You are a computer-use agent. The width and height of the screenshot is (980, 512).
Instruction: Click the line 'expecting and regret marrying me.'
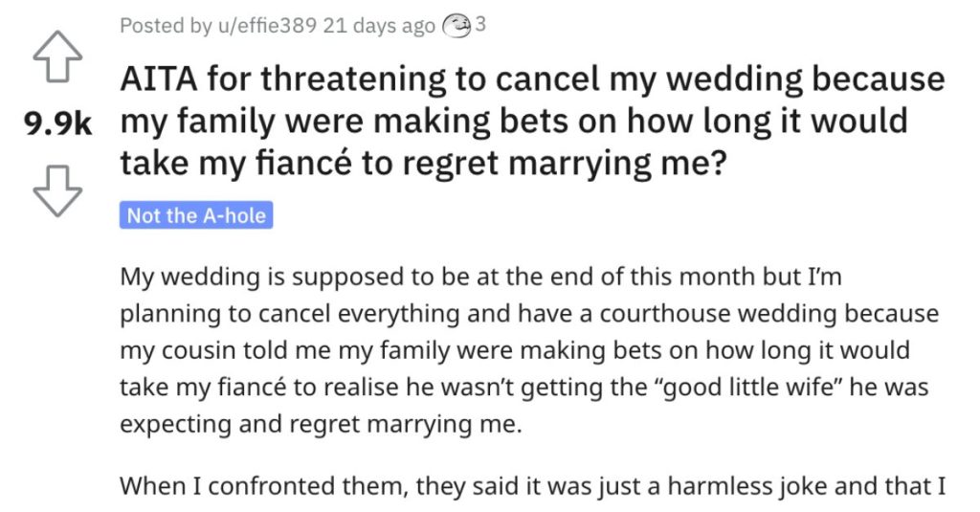point(321,425)
